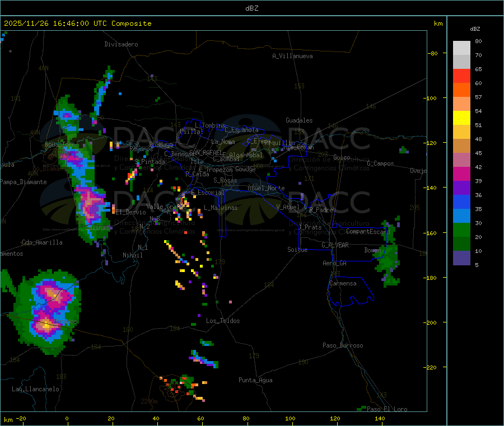This screenshot has width=504, height=426.
Task: Pick the magenta 42-39 dBZ legend swatch
Action: [x=461, y=174]
